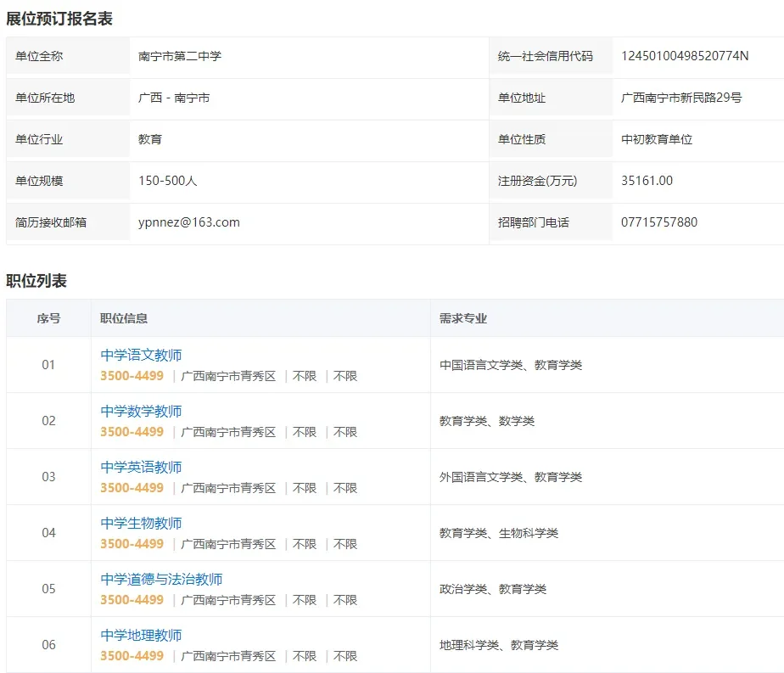Click salary 3500-4499 in 中学生物教师 row

tap(132, 543)
